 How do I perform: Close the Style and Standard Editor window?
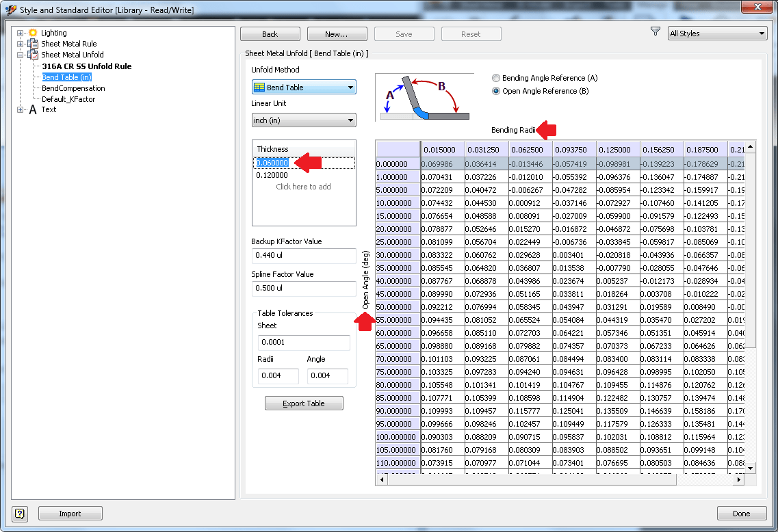[757, 6]
